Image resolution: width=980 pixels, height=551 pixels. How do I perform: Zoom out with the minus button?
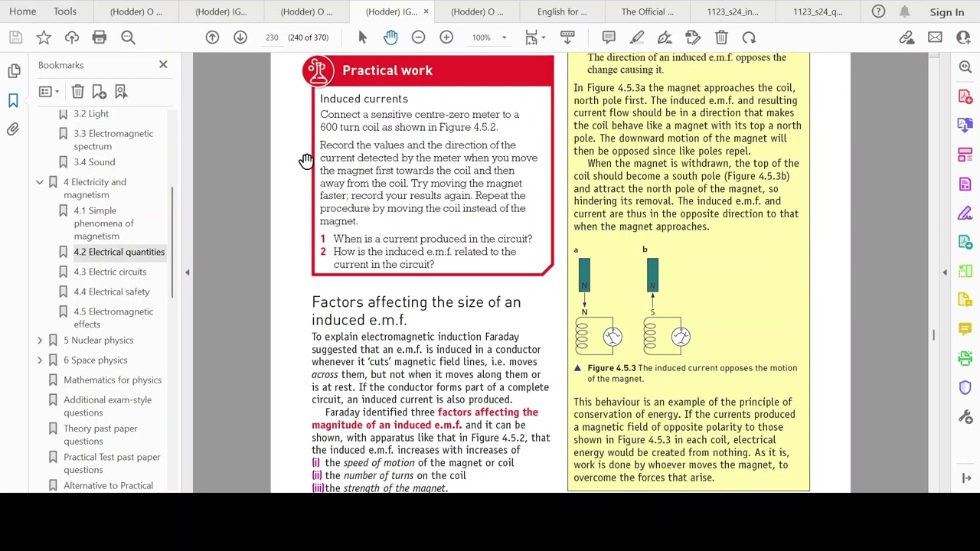pyautogui.click(x=418, y=37)
